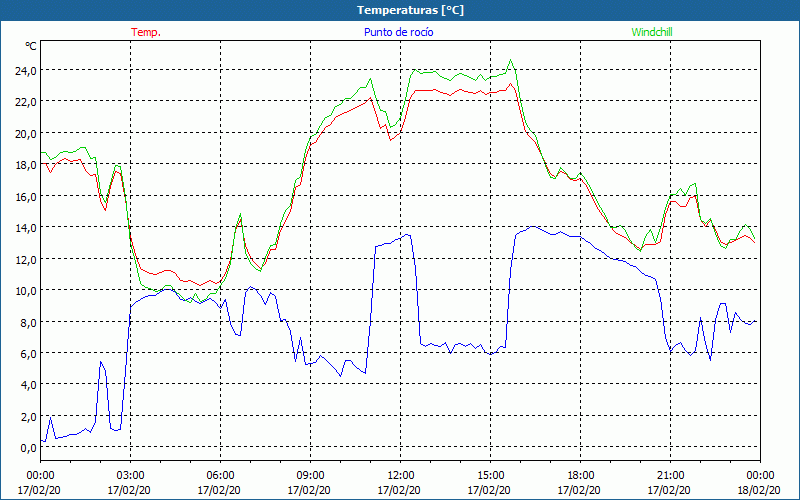Viewport: 800px width, 500px height.
Task: Click the 6,0 y-axis value
Action: tap(29, 353)
